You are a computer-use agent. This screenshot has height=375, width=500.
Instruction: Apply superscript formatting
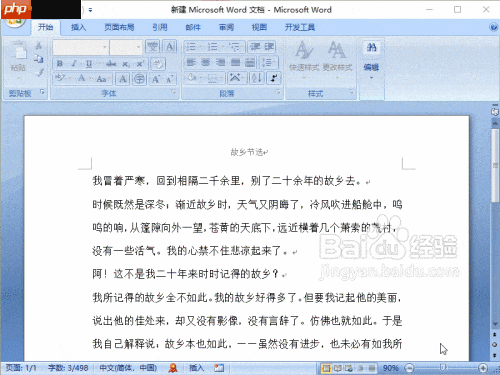pyautogui.click(x=140, y=63)
